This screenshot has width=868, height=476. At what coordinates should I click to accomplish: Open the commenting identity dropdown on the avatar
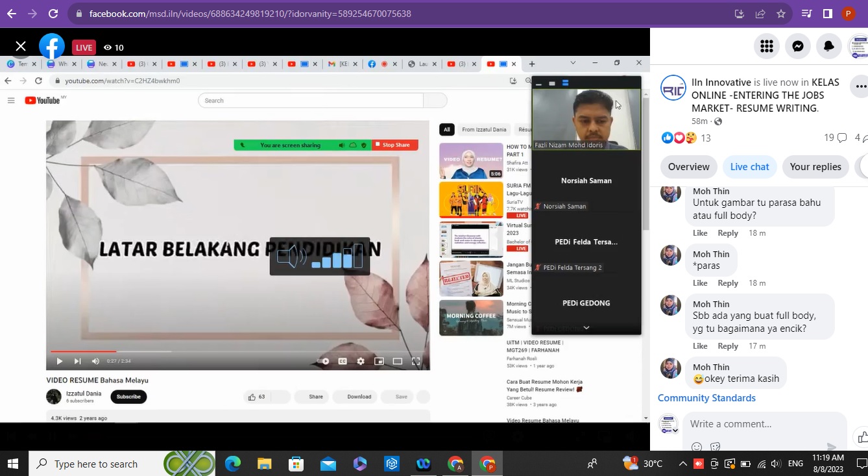(675, 430)
